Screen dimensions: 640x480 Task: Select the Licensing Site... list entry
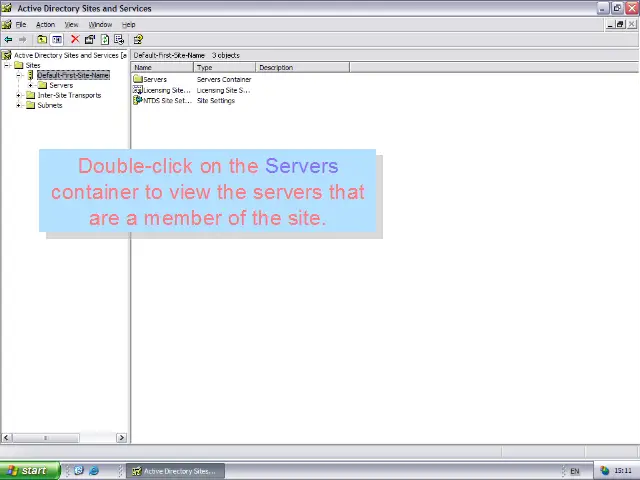167,90
